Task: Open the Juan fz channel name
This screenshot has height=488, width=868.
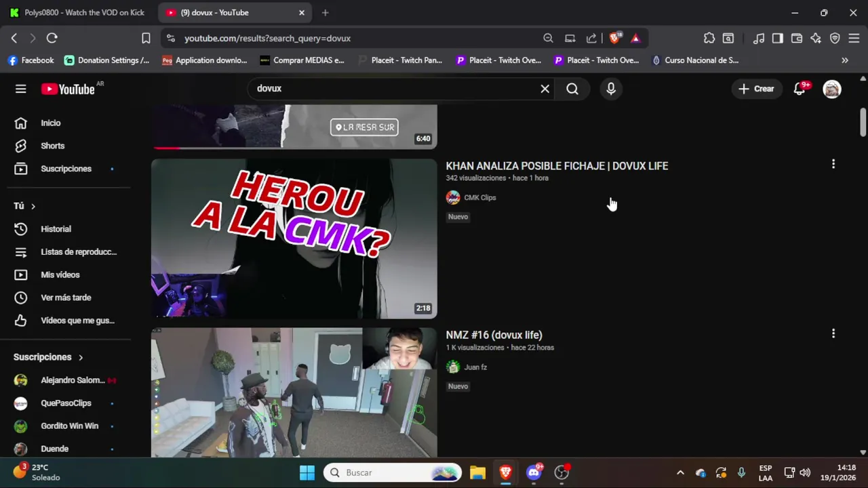Action: (475, 367)
